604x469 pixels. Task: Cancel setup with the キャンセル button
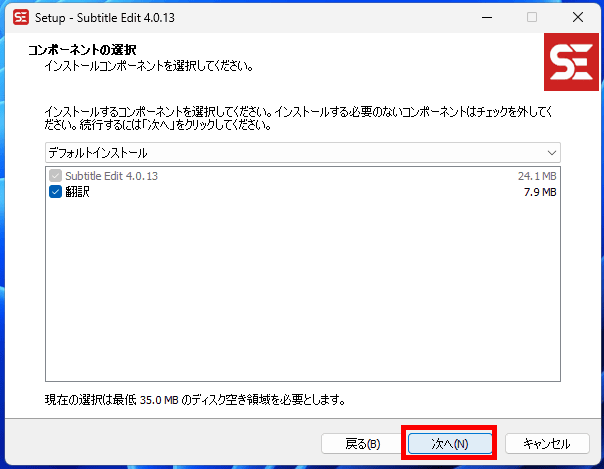pyautogui.click(x=547, y=444)
